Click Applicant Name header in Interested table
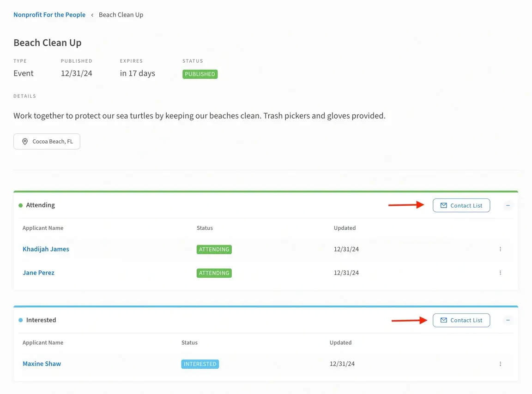This screenshot has width=532, height=394. pos(43,343)
